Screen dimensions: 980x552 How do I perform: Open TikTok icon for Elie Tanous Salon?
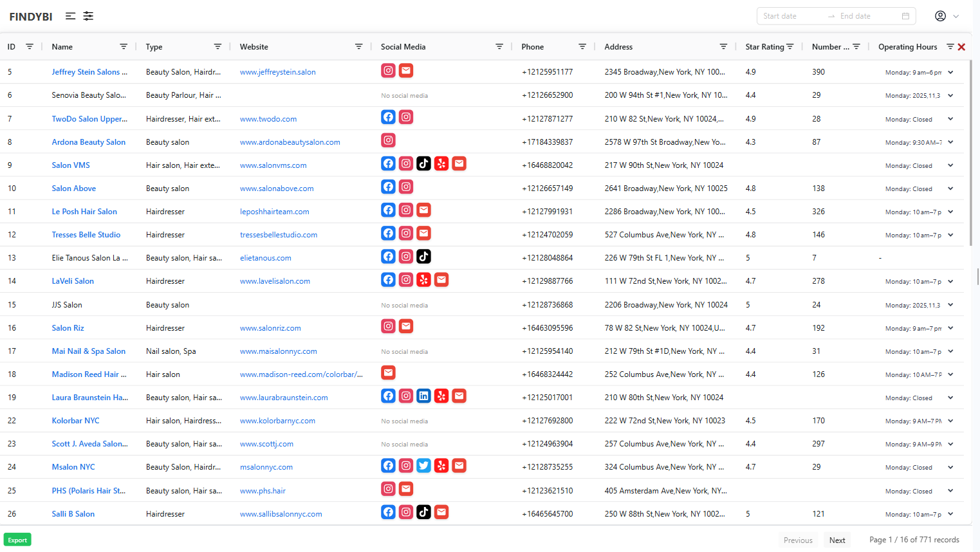pos(423,257)
